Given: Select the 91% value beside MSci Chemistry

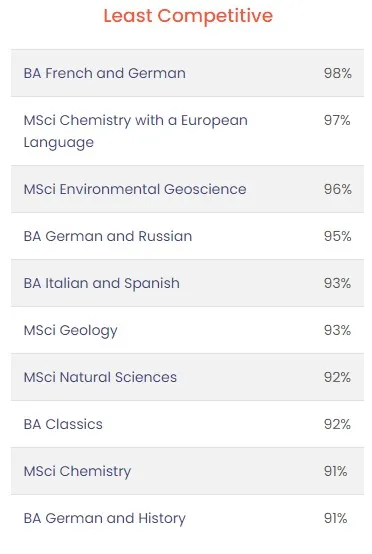Looking at the screenshot, I should tap(336, 471).
